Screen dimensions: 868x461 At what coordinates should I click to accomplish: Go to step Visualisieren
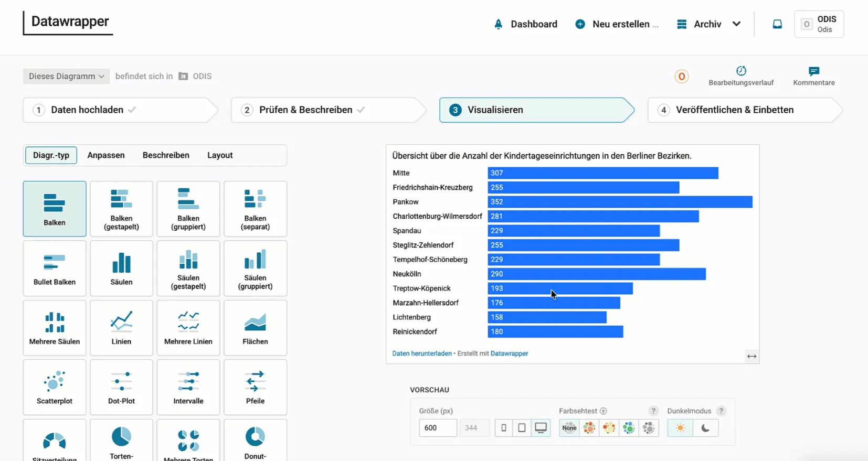(x=537, y=110)
